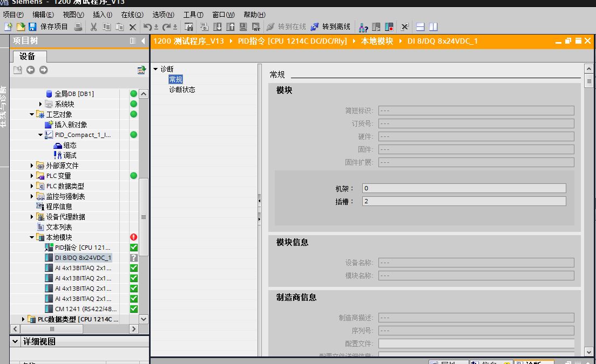Split editor space horizontally icon
Screen dimensions: 596x364
[x=420, y=26]
